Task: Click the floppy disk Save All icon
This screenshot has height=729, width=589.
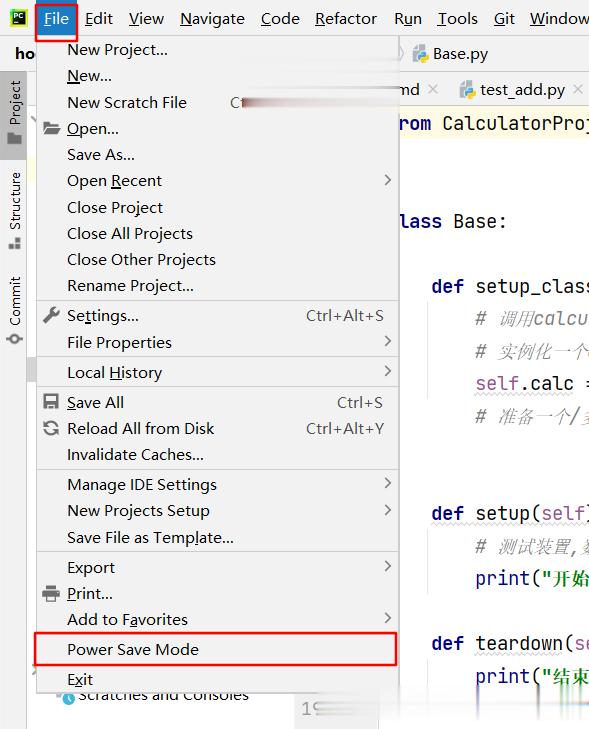Action: (x=51, y=402)
